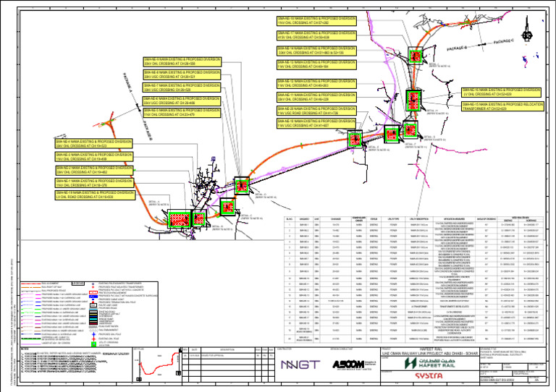556x392 pixels.
Task: Select the SMA-NE-2 33kV OHL crossing callout
Action: tap(94, 170)
